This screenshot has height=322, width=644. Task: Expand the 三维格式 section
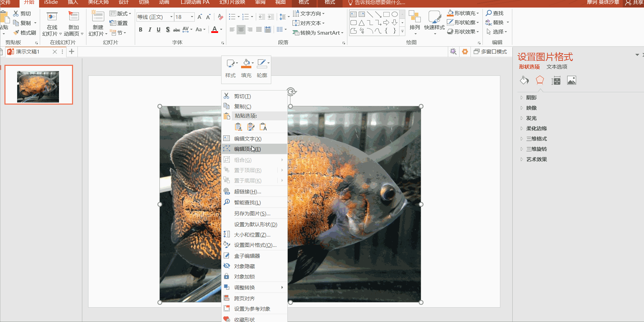pyautogui.click(x=536, y=139)
